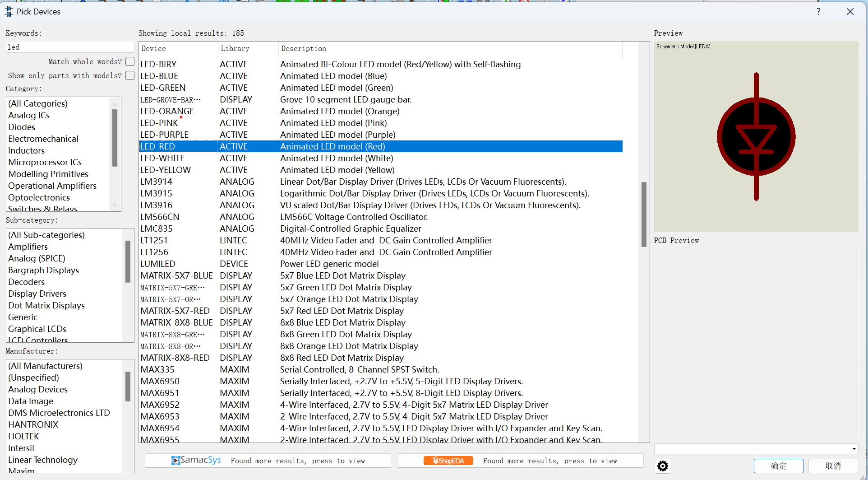Select the Microprocessor ICs category
This screenshot has width=868, height=480.
click(x=45, y=162)
